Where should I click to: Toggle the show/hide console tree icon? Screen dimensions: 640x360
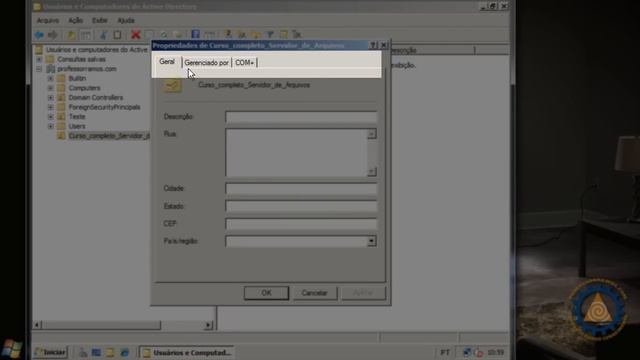[x=86, y=35]
